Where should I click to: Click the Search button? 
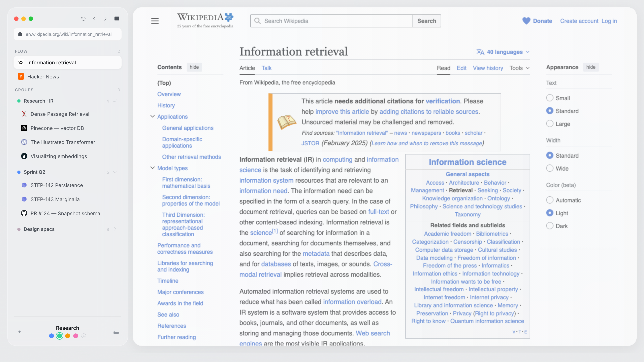click(x=426, y=21)
